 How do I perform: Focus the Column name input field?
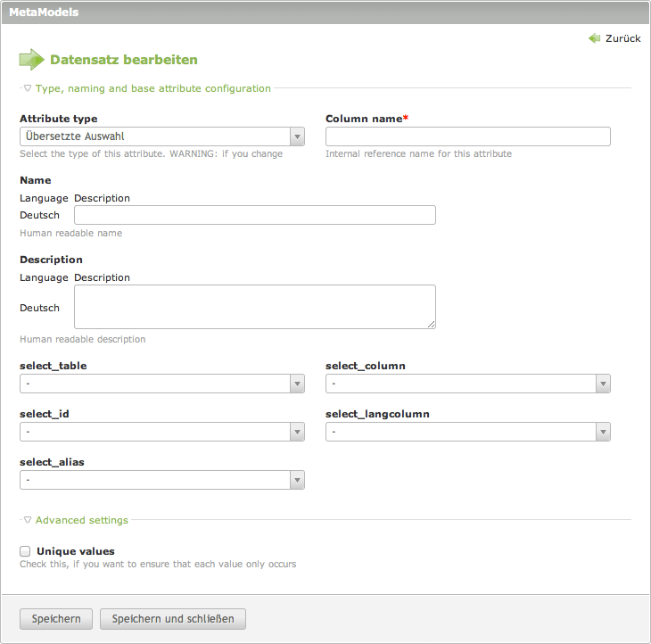[468, 136]
